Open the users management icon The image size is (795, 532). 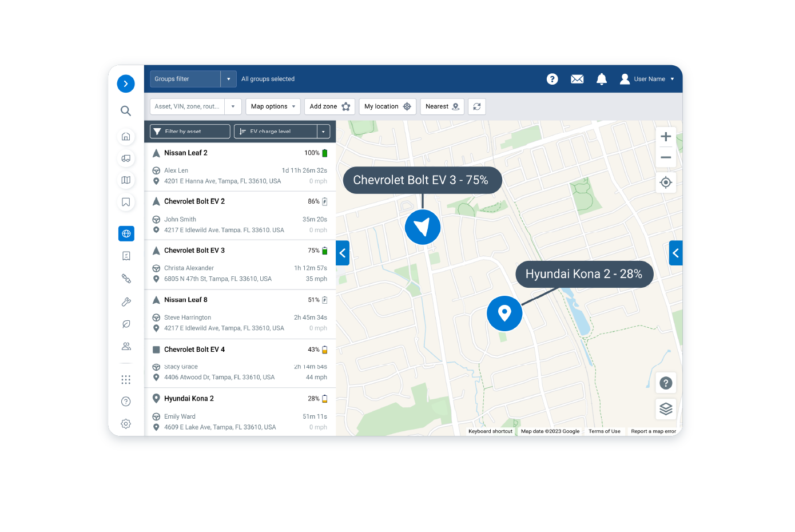point(126,346)
